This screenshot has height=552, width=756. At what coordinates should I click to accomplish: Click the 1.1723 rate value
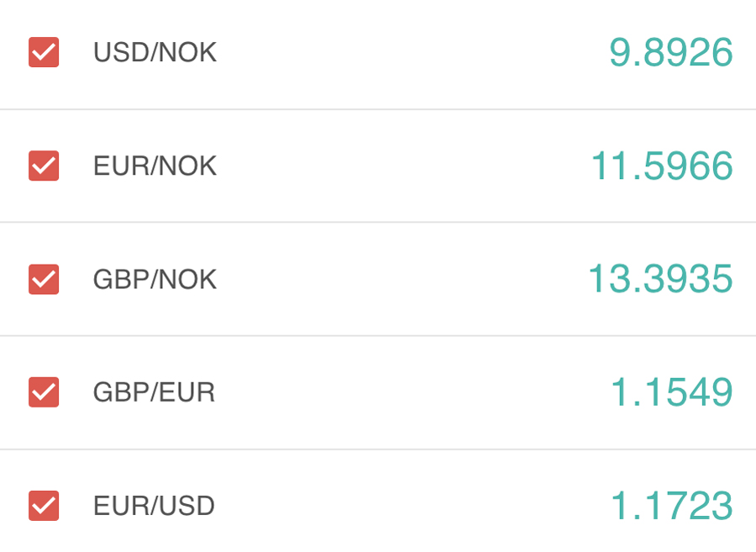[x=670, y=506]
